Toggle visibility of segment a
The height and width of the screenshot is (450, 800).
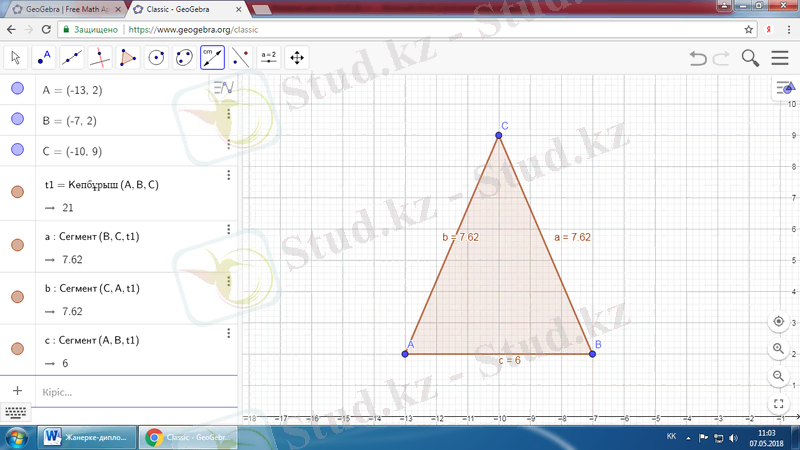pyautogui.click(x=17, y=245)
